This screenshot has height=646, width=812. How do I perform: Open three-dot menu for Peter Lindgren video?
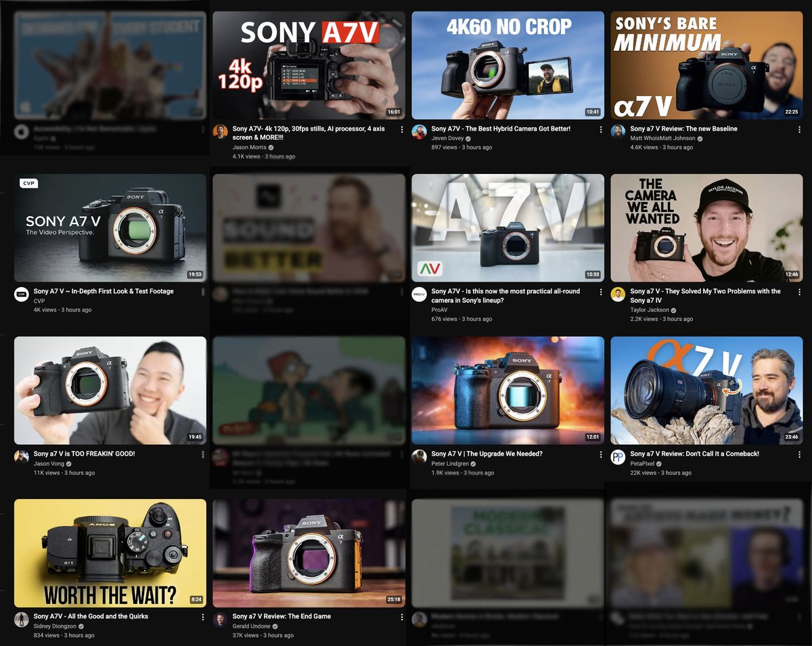tap(601, 454)
